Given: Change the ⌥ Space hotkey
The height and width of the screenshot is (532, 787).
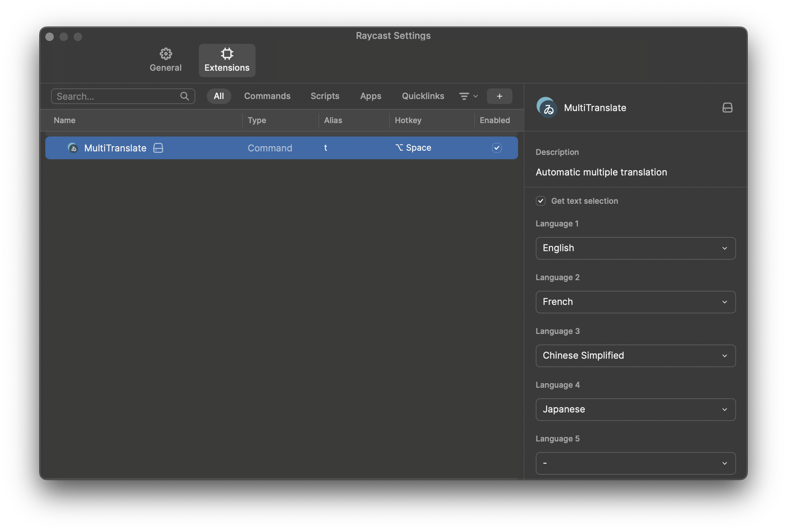Looking at the screenshot, I should tap(413, 148).
